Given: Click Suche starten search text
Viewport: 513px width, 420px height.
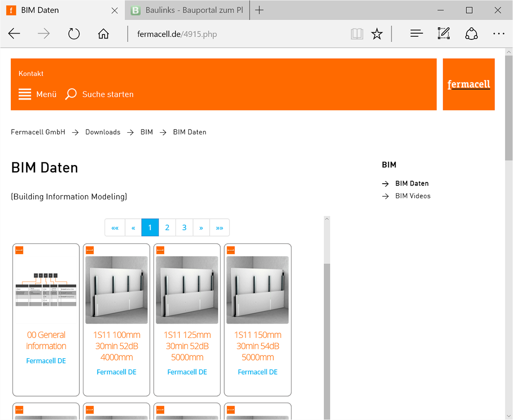Looking at the screenshot, I should point(108,94).
